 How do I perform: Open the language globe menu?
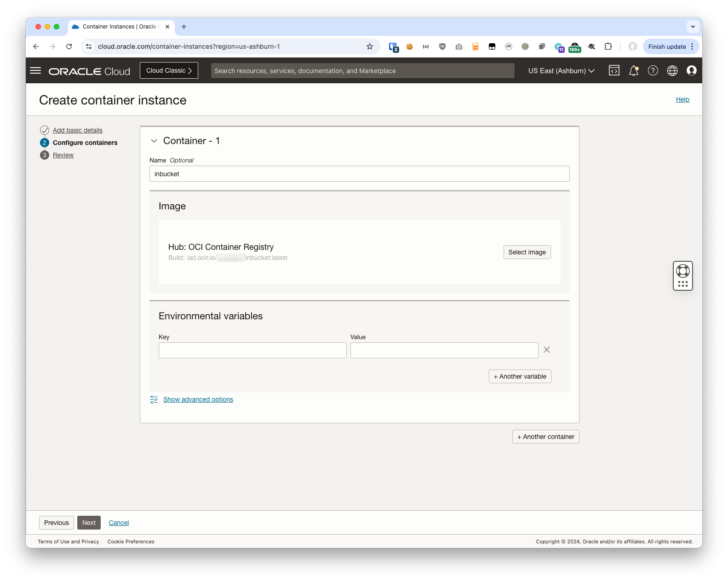pyautogui.click(x=672, y=70)
